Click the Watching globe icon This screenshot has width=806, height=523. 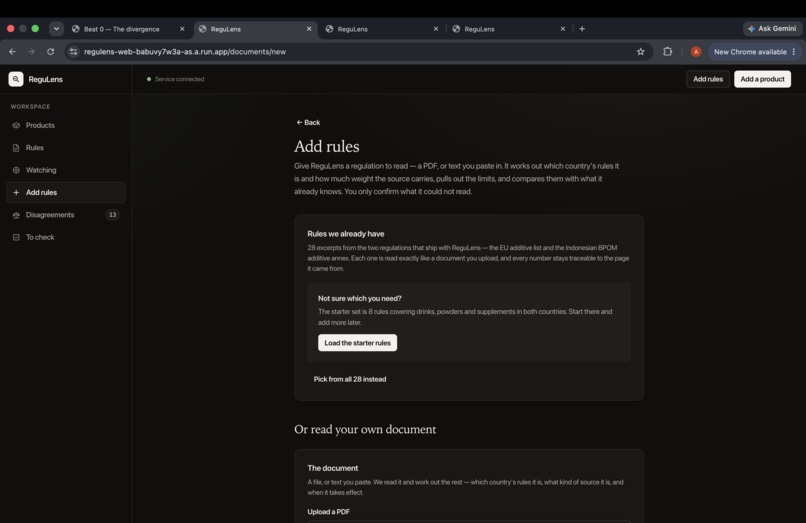coord(16,170)
